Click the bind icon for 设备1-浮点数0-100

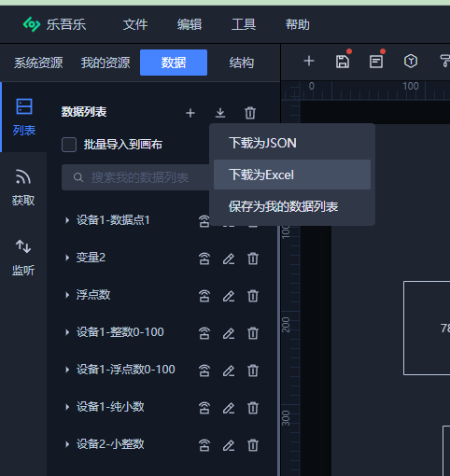pyautogui.click(x=204, y=371)
